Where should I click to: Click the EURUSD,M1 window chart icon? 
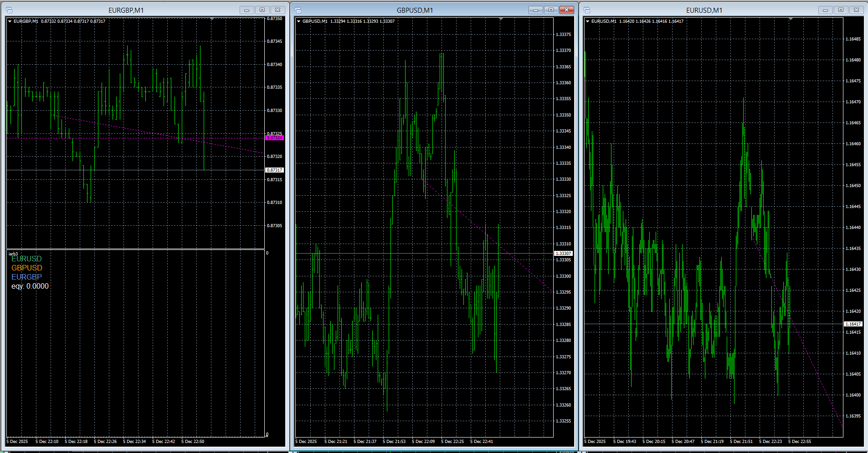[587, 10]
